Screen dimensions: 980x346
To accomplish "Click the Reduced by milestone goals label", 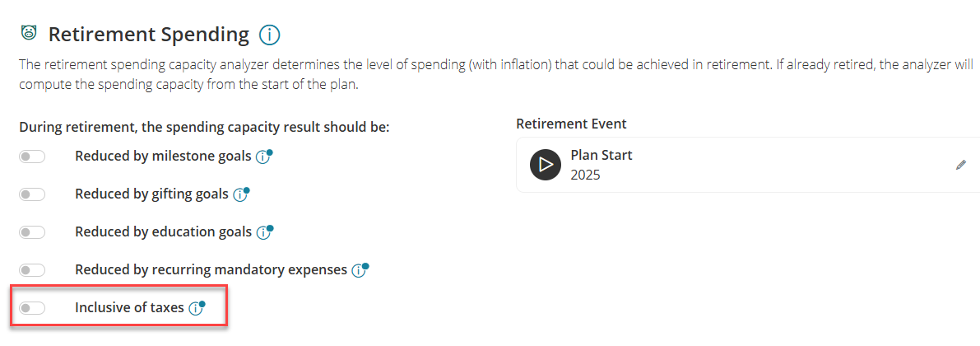I will (163, 157).
